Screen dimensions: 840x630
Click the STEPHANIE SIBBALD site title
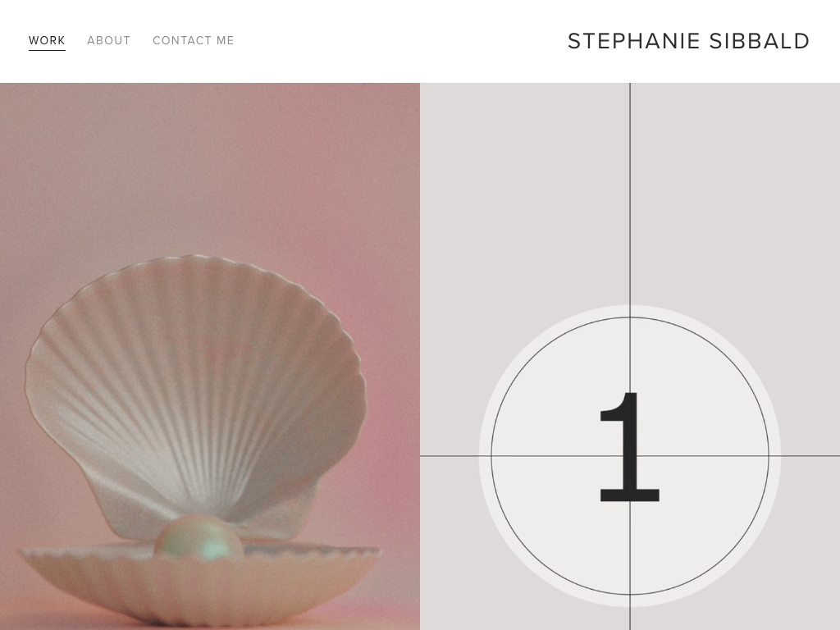click(688, 41)
